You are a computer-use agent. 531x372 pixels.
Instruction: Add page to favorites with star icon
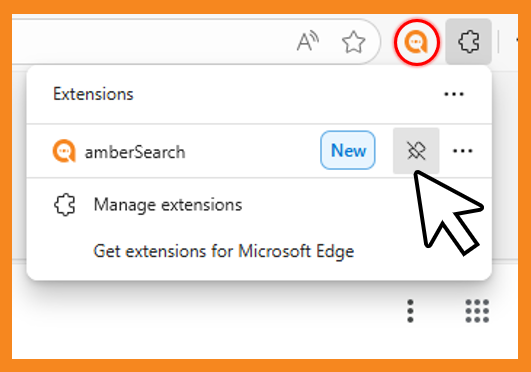[354, 42]
